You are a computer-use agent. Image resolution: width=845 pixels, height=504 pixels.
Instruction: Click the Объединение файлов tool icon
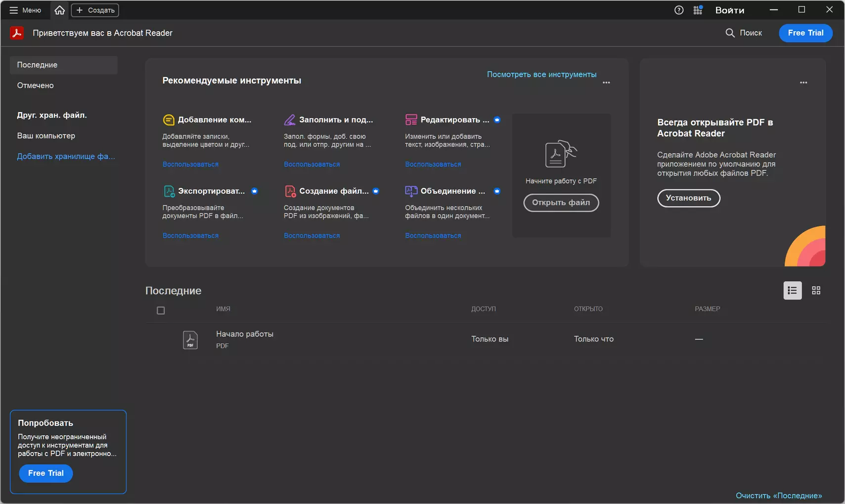(x=411, y=191)
